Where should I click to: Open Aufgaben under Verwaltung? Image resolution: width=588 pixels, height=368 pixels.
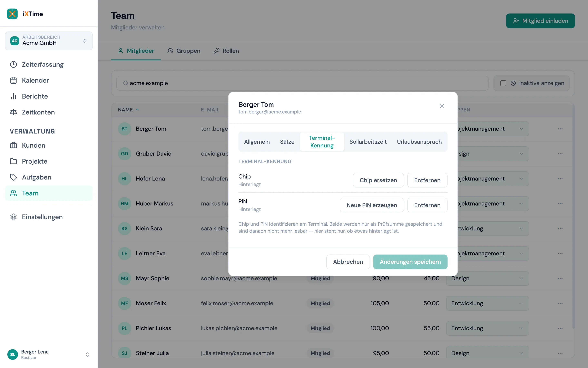click(x=49, y=177)
